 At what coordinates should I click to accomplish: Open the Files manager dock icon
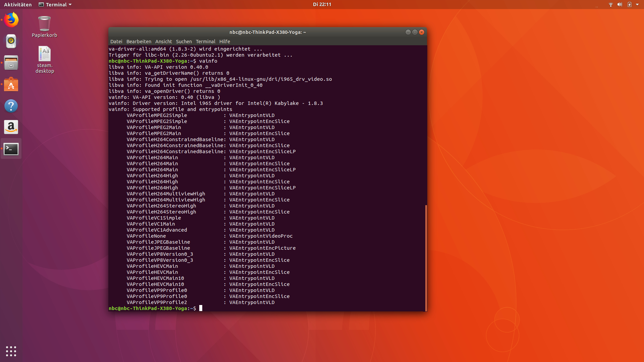click(x=11, y=63)
